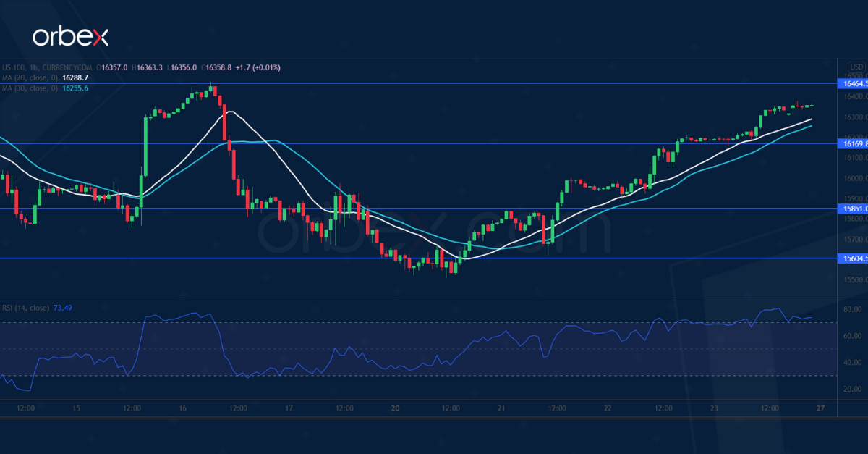
Task: Click date 20 on the time axis
Action: tap(395, 408)
